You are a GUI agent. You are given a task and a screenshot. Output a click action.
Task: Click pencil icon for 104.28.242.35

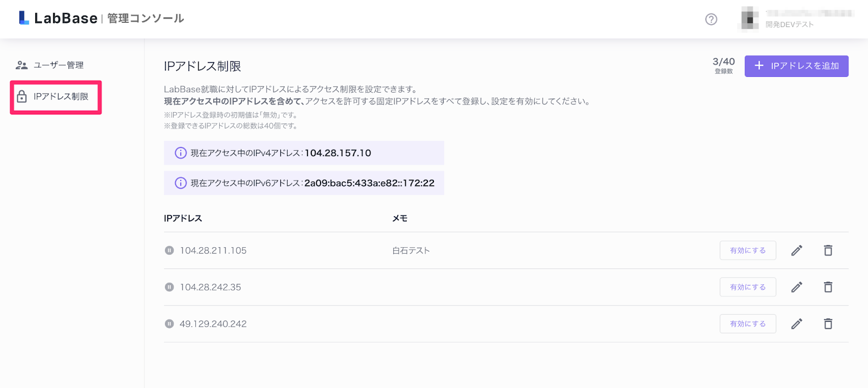(796, 287)
